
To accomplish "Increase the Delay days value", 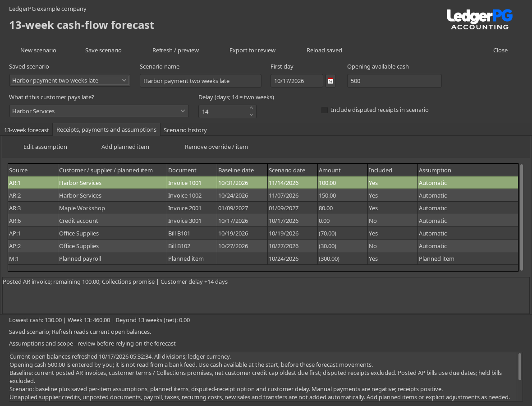I will click(x=251, y=108).
